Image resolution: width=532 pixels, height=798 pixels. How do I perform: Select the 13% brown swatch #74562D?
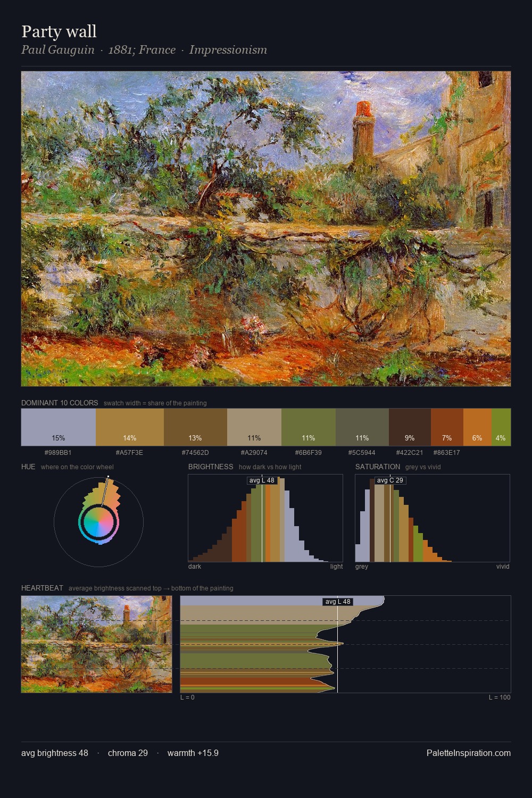tap(195, 427)
